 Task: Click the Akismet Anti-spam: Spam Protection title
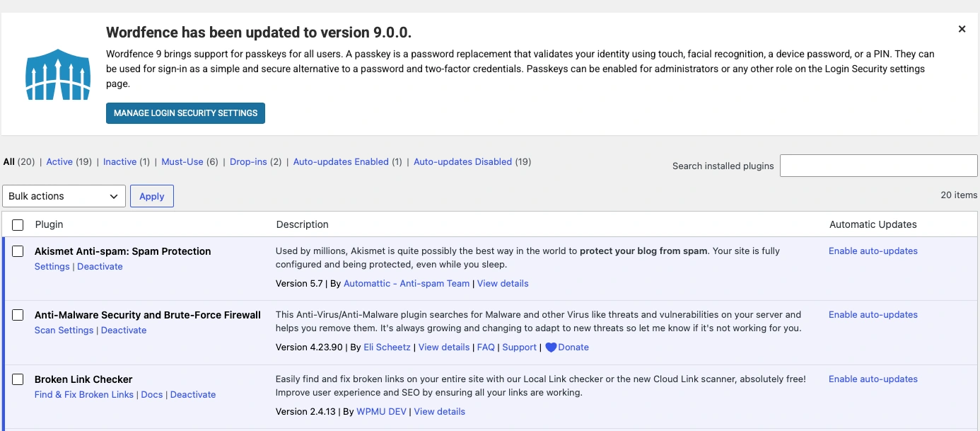123,251
